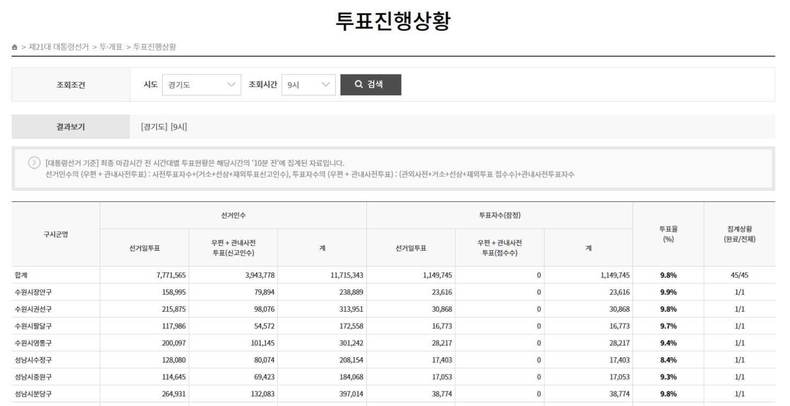Click the 158,995 cell for 수원시장안구
Screen dimensions: 790x406
click(x=174, y=292)
